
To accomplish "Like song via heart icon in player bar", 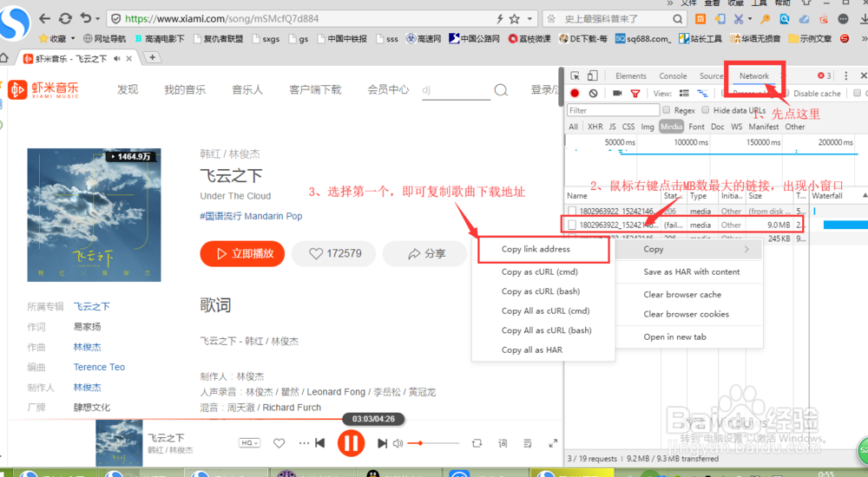I will point(279,442).
